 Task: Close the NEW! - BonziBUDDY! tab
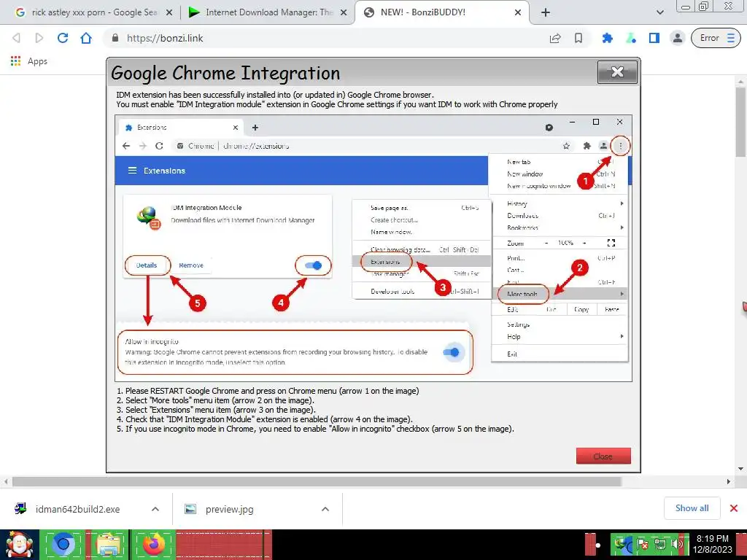[518, 13]
